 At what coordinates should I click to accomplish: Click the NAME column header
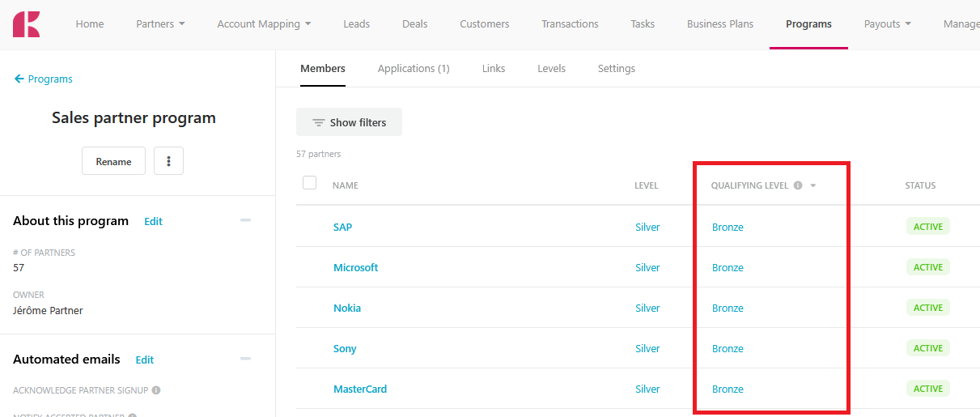[x=346, y=185]
